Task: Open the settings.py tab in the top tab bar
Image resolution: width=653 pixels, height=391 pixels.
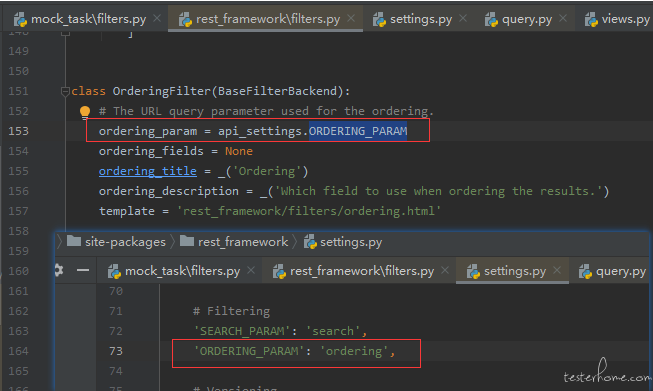Action: tap(420, 19)
